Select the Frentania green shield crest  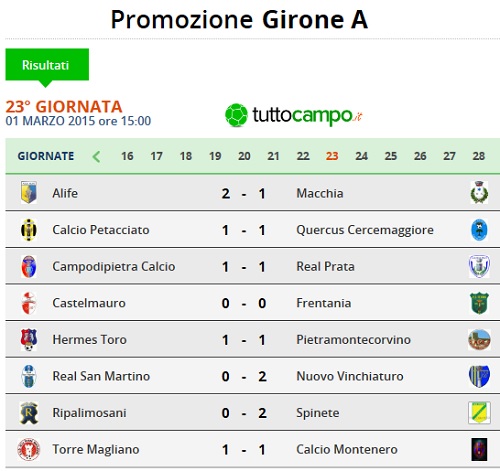(x=479, y=303)
